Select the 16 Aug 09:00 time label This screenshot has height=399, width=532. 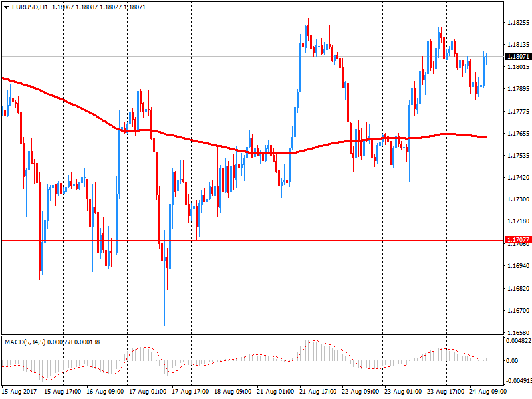[x=105, y=392]
